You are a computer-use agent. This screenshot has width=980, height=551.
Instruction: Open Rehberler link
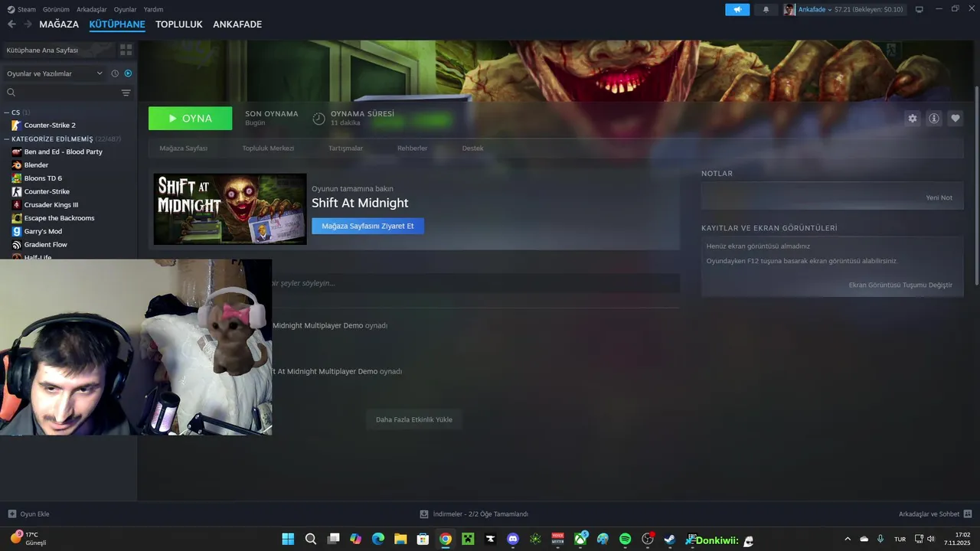pos(412,148)
